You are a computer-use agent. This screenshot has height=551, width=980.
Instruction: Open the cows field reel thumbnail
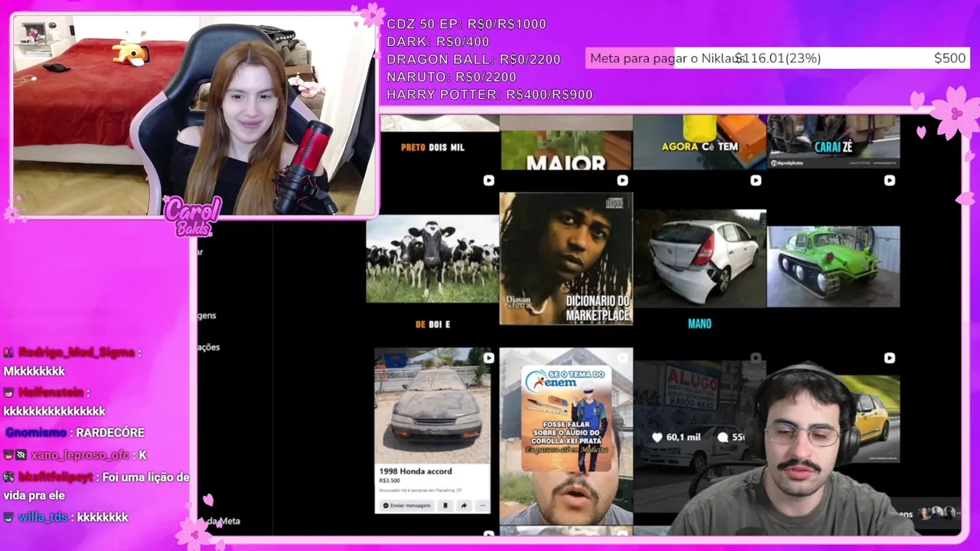[433, 259]
